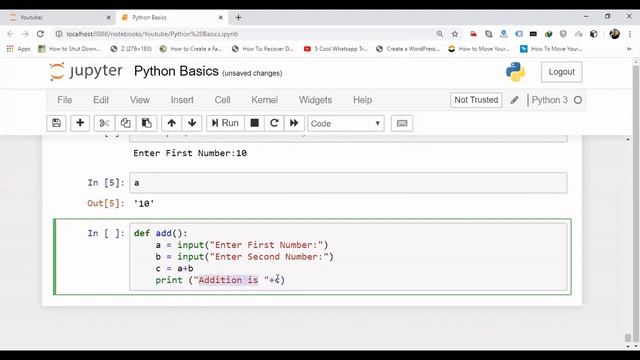
Task: Open the 'Create a WordPress...' bookmark
Action: [408, 49]
